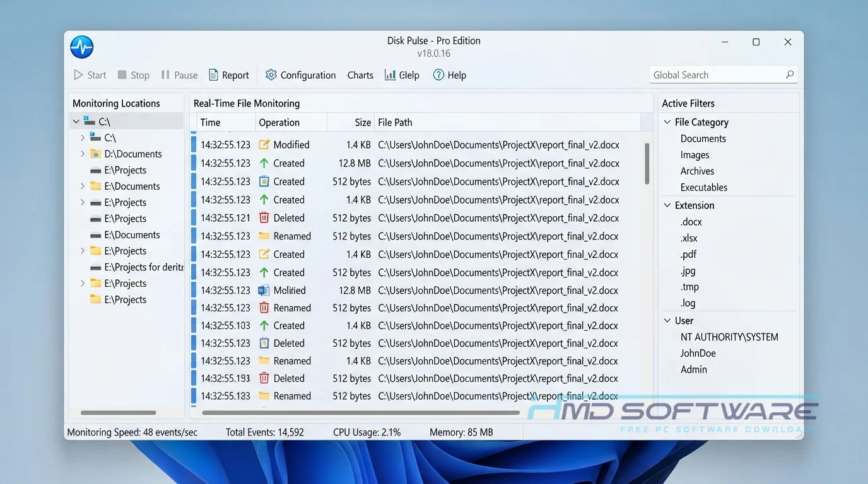Click the green arrow in the Created 12.8 MB row
Screen dimensions: 868x484
[264, 163]
